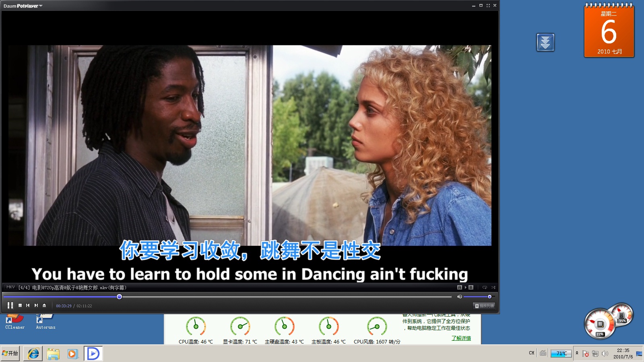Switch to PotPlayer taskbar button

click(93, 354)
